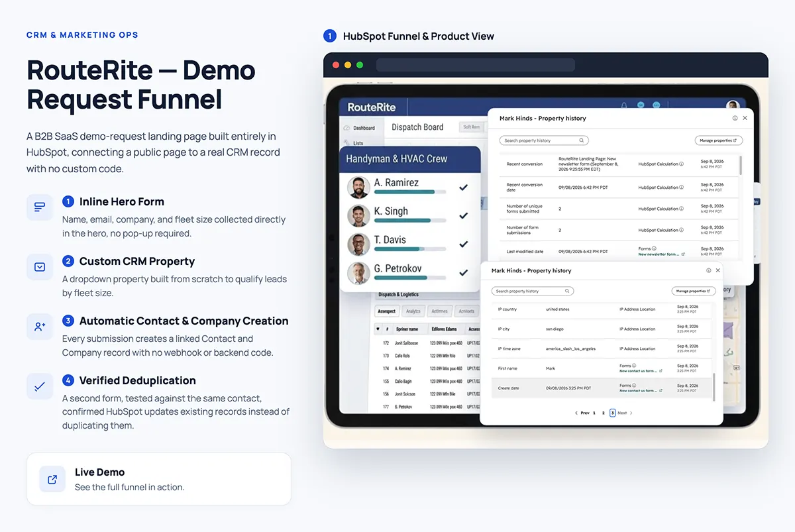Focus search property history above IP country
The image size is (795, 532).
[x=533, y=291]
